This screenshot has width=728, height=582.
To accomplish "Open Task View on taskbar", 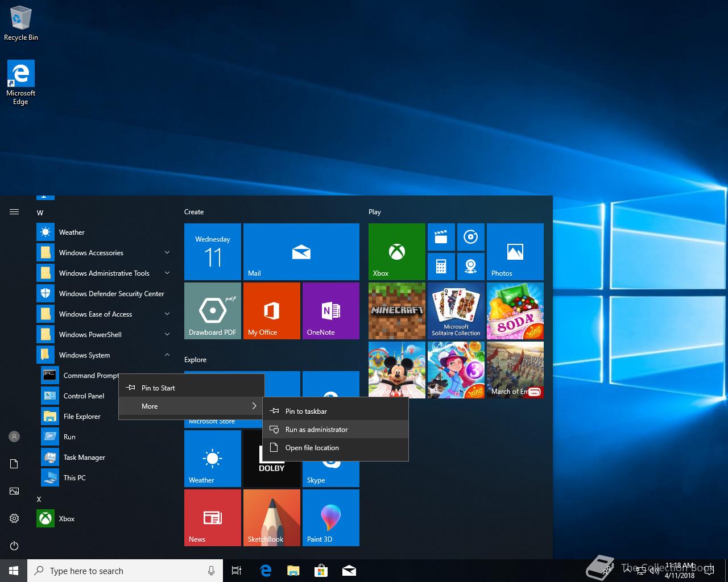I will point(237,571).
